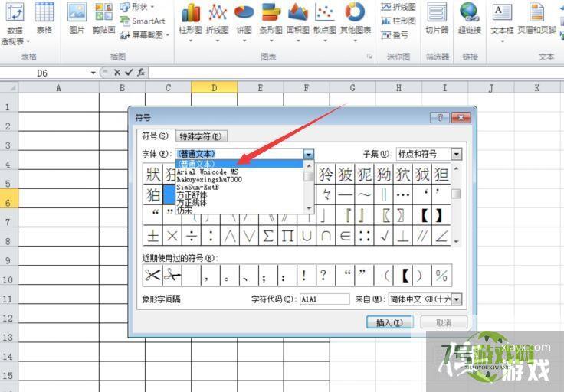Open the Insert Function fx button

(x=141, y=73)
